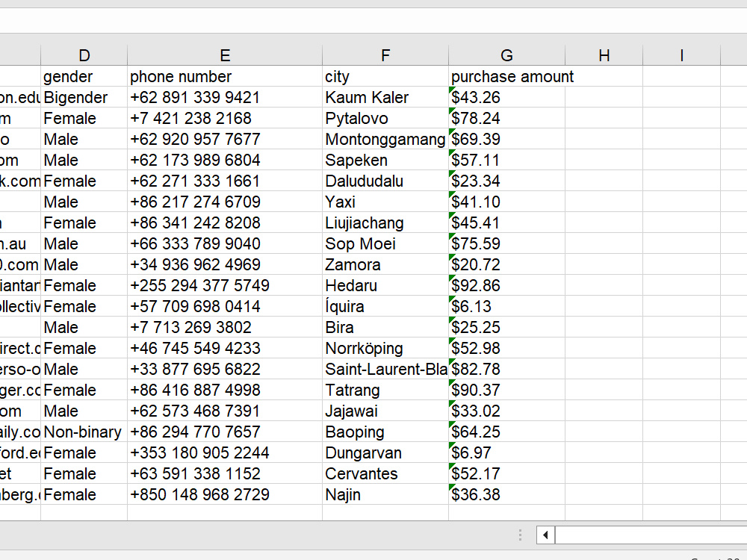Viewport: 747px width, 560px height.
Task: Click the 'Najin' city cell
Action: pyautogui.click(x=385, y=494)
